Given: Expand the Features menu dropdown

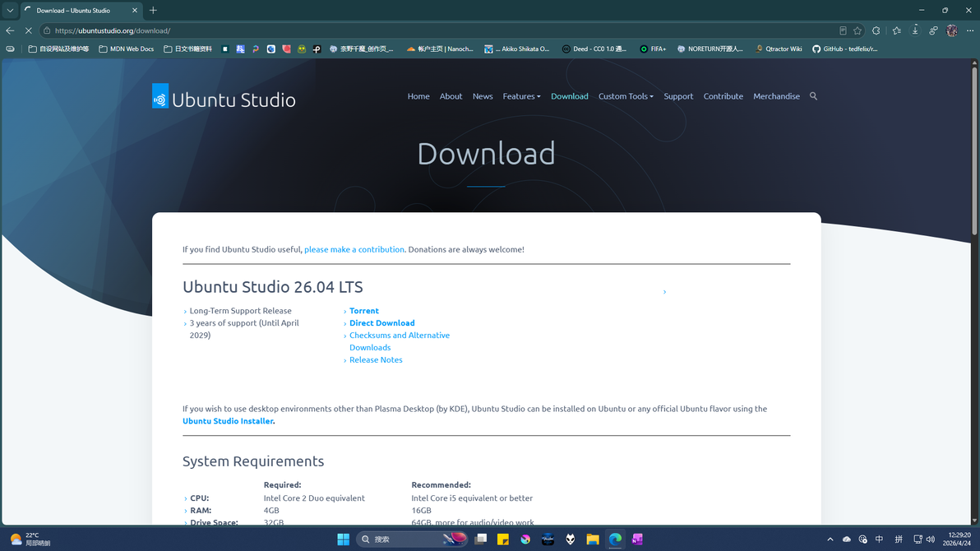Looking at the screenshot, I should click(521, 96).
